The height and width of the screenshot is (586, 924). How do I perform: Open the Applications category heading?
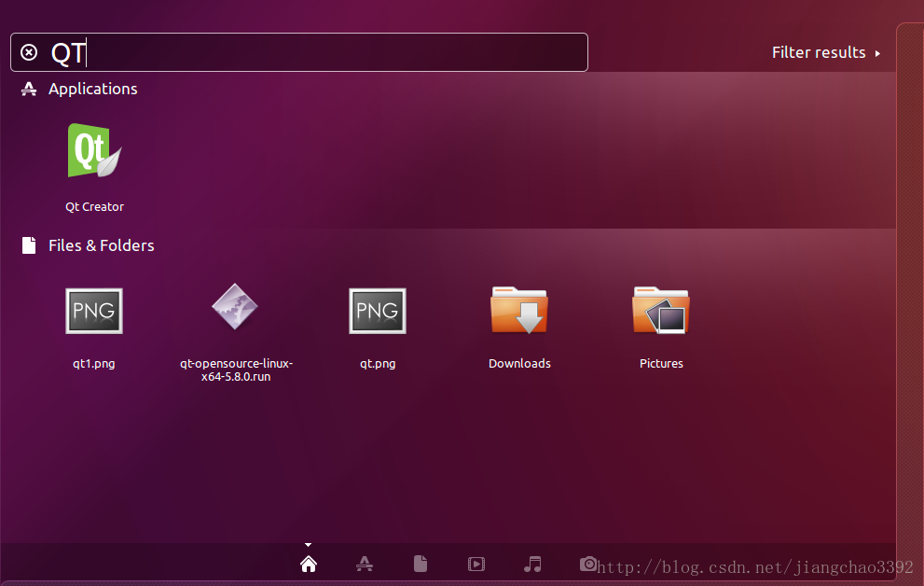(93, 89)
